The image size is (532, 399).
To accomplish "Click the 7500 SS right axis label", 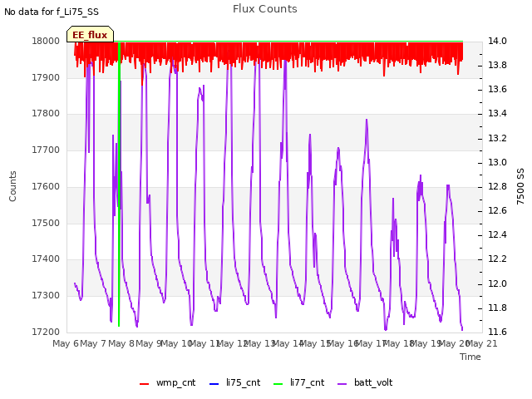I will coord(520,186).
